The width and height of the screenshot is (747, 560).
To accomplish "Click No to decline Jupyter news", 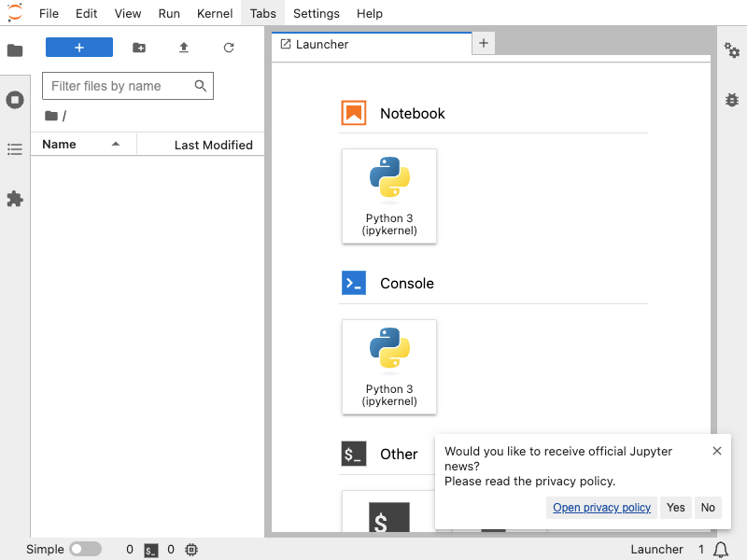I will click(x=708, y=508).
